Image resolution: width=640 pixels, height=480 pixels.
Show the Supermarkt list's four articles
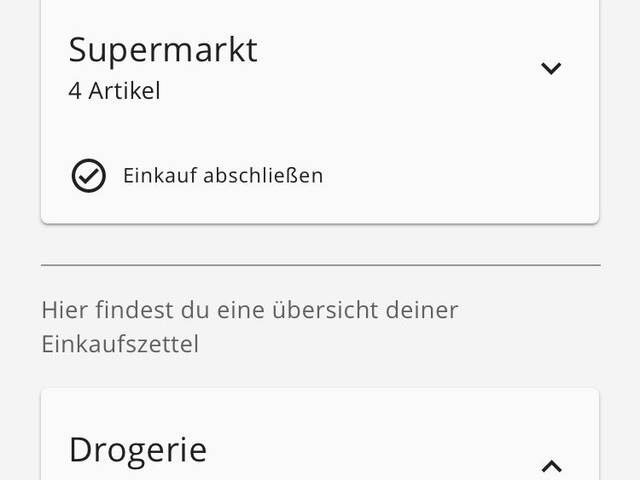point(551,68)
